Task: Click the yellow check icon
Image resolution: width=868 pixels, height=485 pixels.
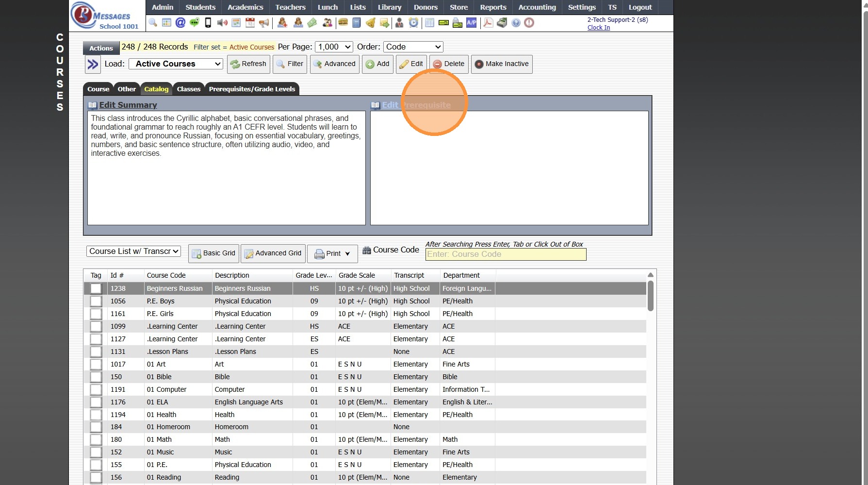Action: [443, 22]
